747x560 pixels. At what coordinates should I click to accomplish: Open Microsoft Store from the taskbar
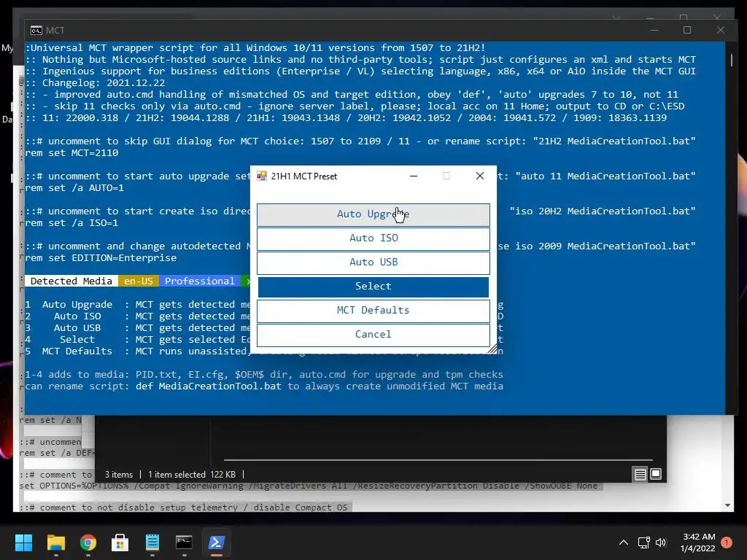click(120, 542)
